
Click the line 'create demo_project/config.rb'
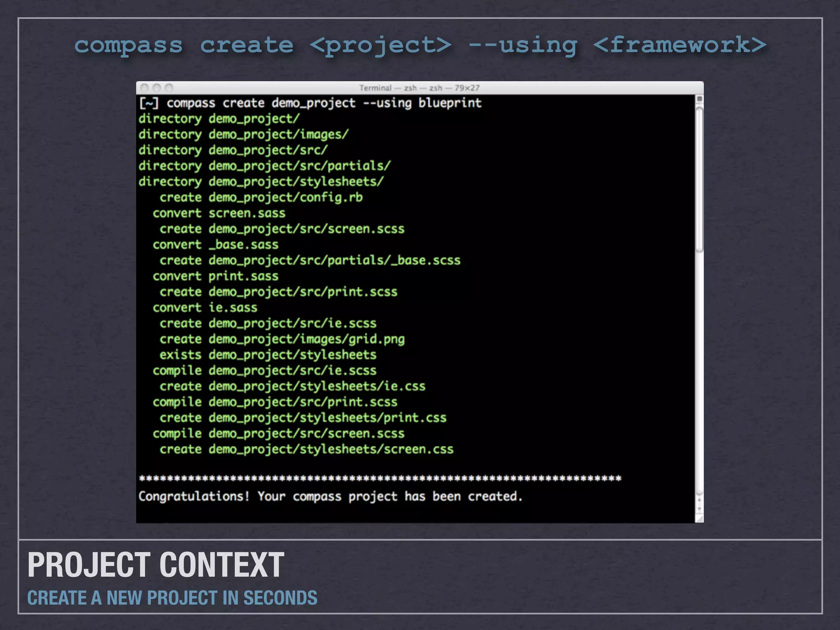261,198
